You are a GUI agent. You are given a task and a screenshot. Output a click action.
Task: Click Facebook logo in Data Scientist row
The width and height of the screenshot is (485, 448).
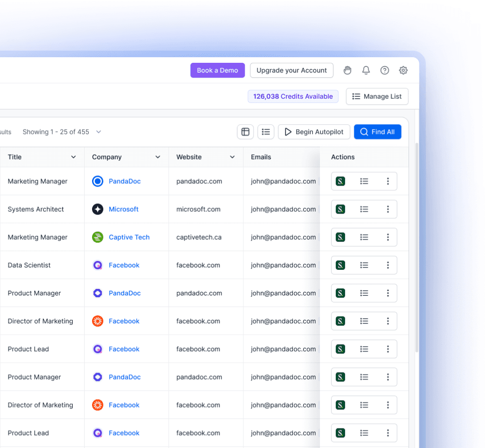[98, 265]
